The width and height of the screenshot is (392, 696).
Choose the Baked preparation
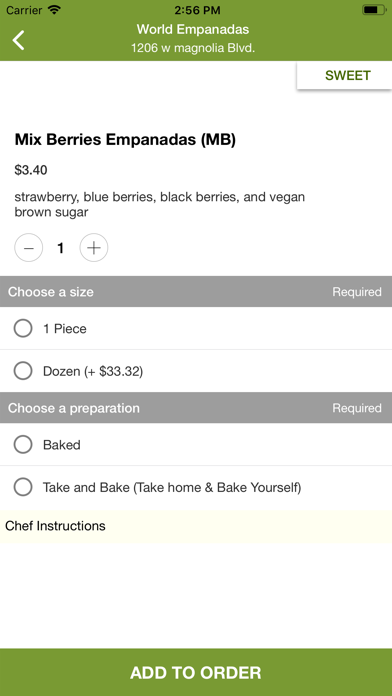click(196, 445)
